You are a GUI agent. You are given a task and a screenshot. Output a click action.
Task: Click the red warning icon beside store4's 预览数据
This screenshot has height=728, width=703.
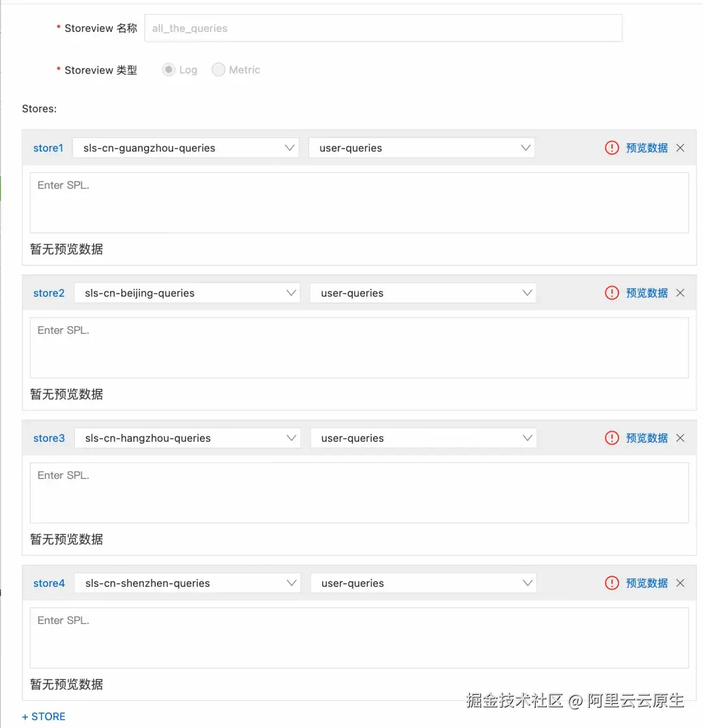tap(611, 583)
